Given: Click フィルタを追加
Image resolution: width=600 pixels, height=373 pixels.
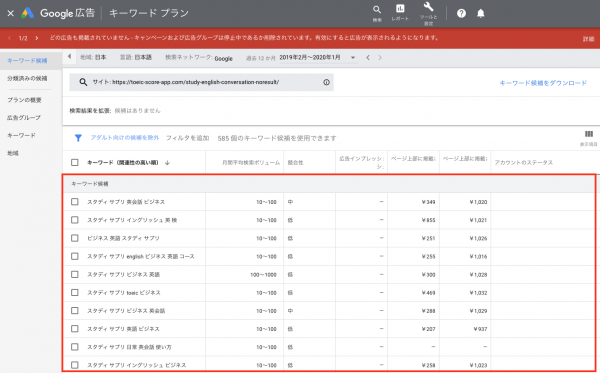Looking at the screenshot, I should point(188,138).
